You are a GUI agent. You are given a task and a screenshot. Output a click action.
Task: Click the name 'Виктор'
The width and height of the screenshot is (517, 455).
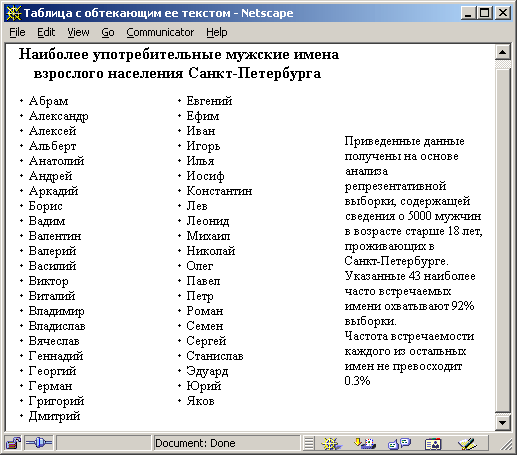(49, 281)
